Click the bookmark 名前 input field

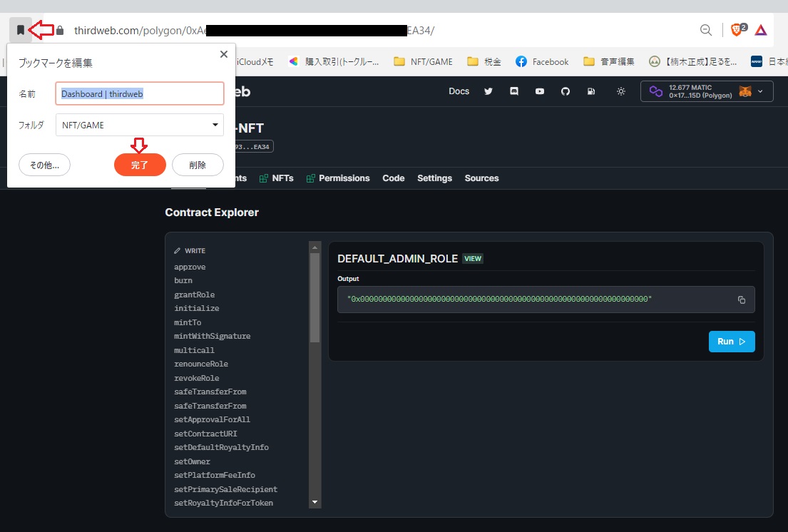click(x=139, y=94)
